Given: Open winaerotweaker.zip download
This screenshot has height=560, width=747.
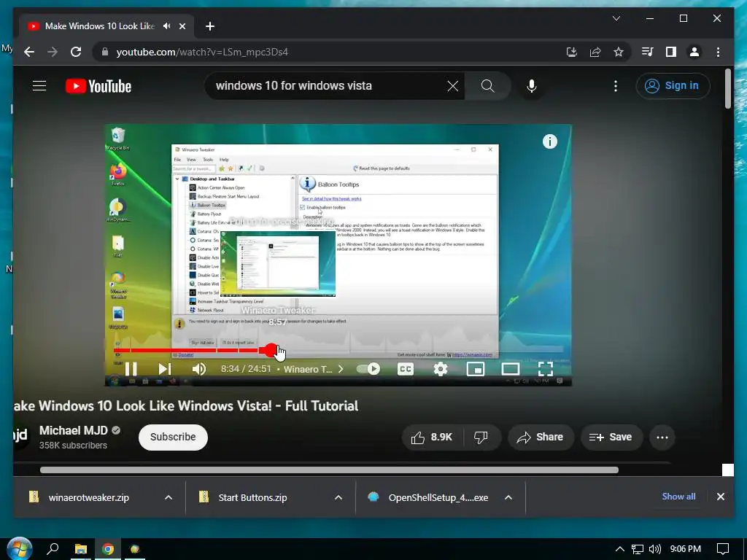Looking at the screenshot, I should click(88, 497).
